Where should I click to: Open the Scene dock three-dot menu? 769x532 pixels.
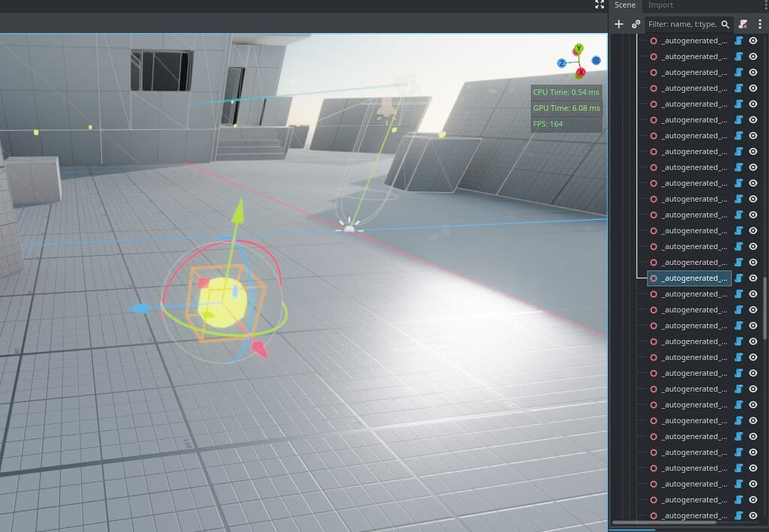759,24
